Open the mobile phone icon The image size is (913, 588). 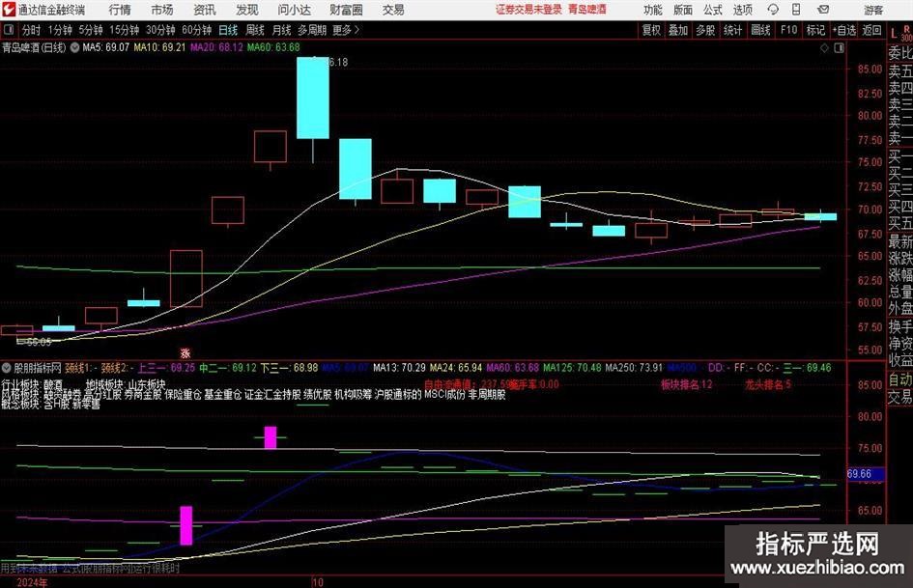coord(796,10)
